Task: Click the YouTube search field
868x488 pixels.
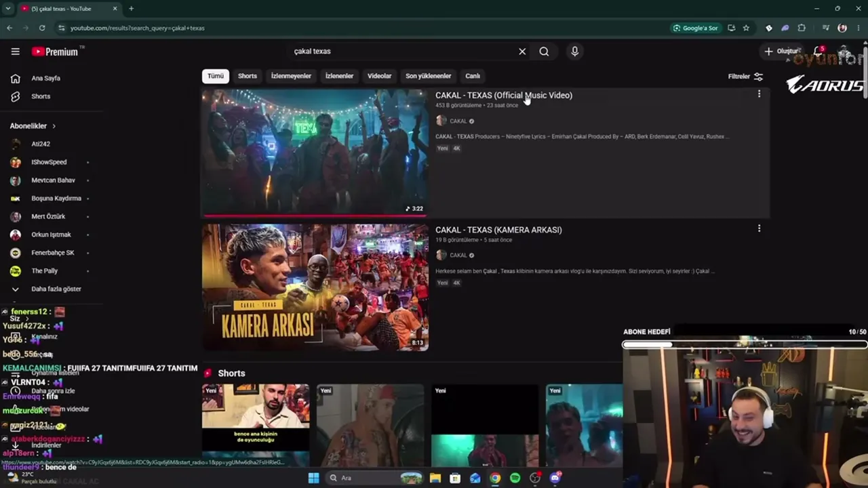Action: point(405,52)
